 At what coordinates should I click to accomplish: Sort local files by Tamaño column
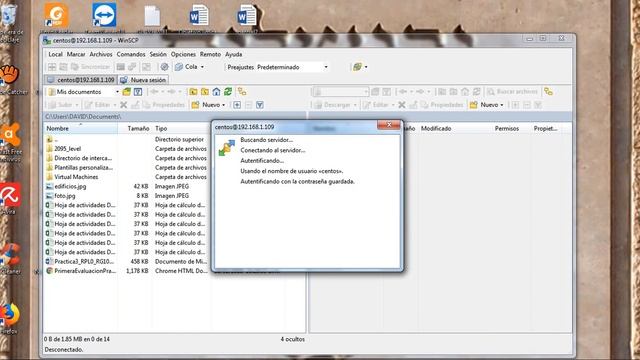coord(135,129)
